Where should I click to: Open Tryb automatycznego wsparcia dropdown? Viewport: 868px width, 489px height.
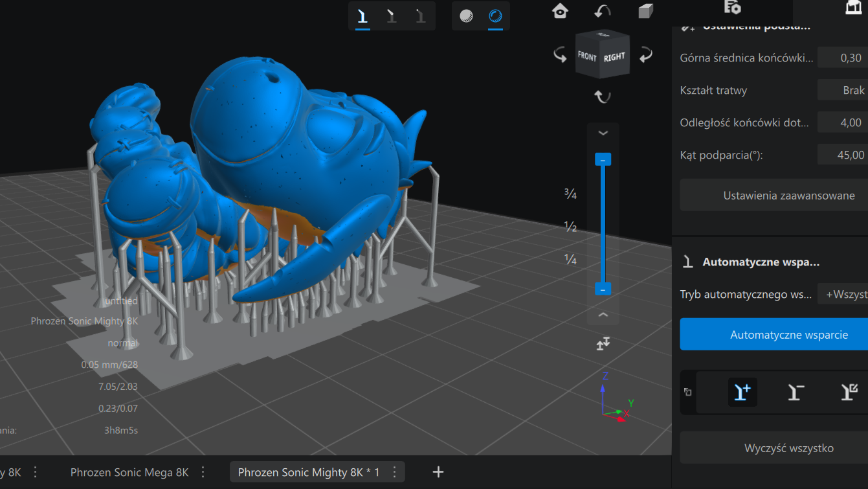842,294
